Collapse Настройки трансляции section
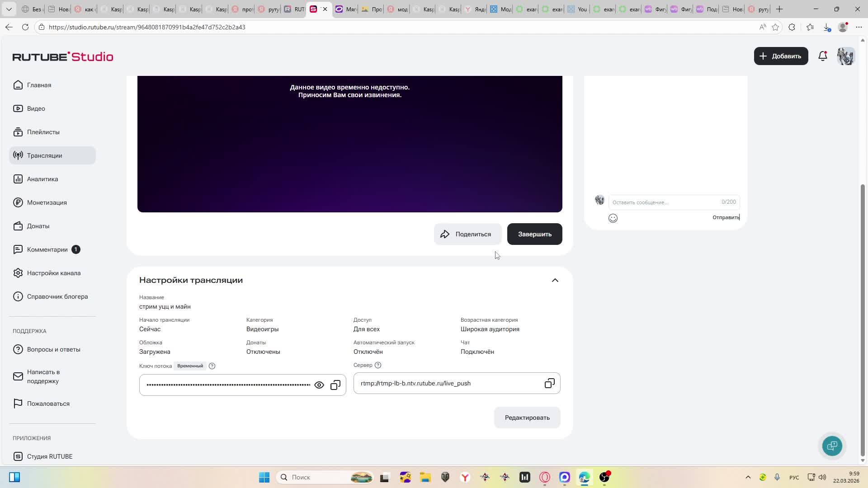868x488 pixels. pos(555,280)
